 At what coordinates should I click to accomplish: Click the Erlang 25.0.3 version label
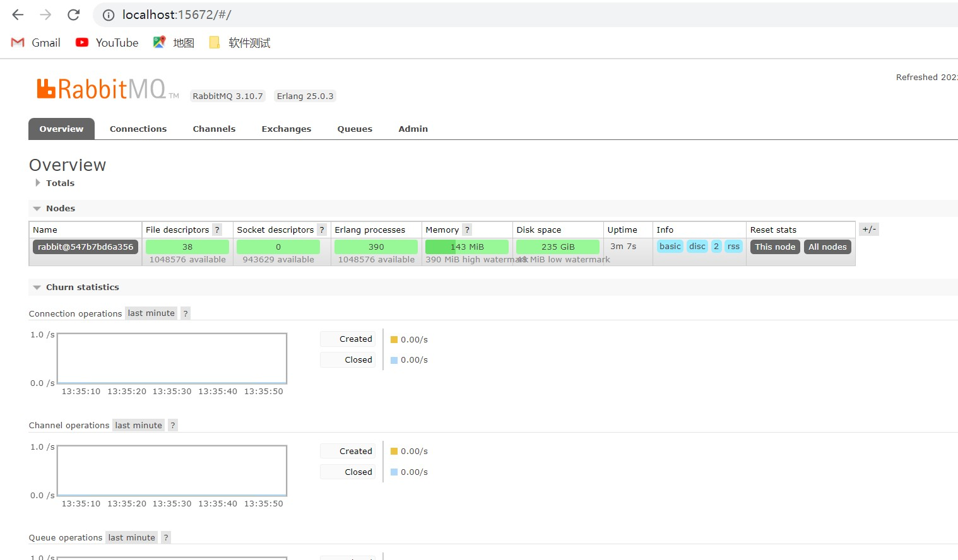coord(305,96)
